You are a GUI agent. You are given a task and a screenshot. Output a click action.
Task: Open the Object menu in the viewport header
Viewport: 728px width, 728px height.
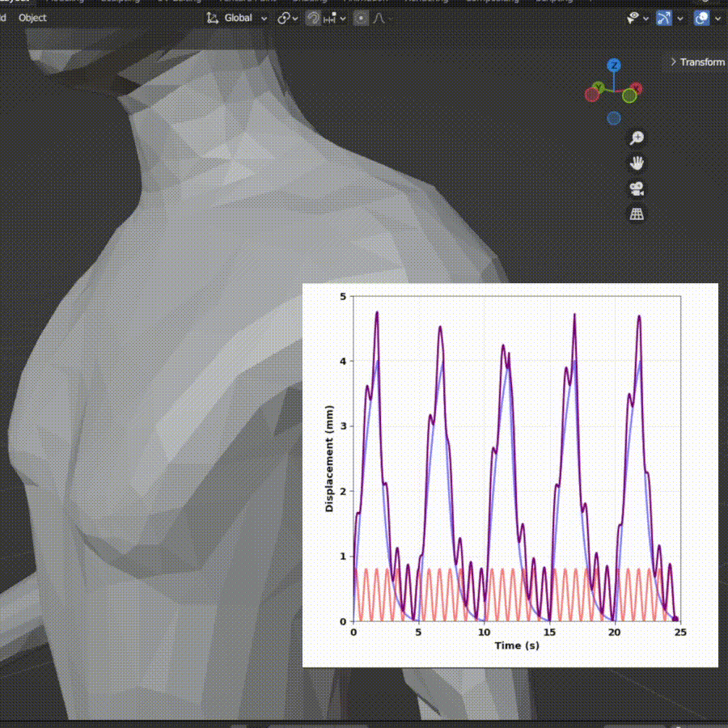32,18
